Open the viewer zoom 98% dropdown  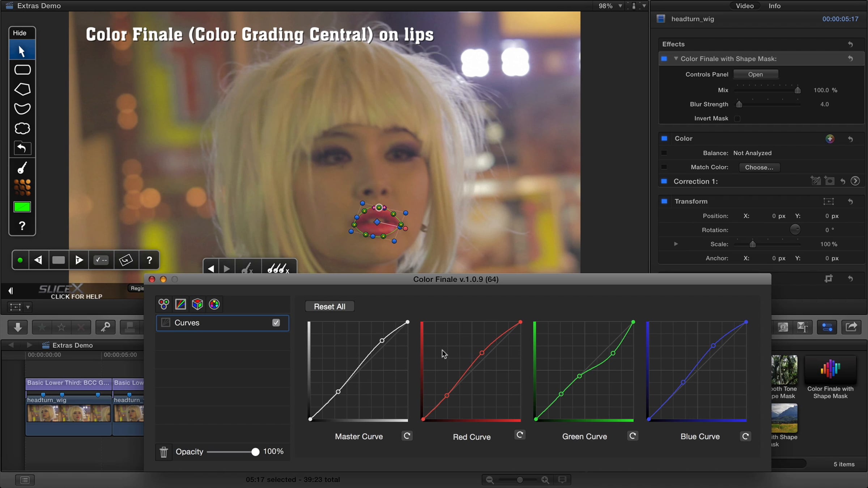tap(610, 6)
